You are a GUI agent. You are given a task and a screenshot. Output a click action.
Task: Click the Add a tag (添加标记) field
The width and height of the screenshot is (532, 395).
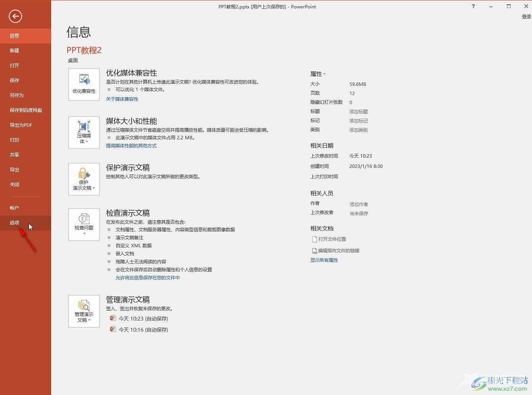pyautogui.click(x=359, y=121)
